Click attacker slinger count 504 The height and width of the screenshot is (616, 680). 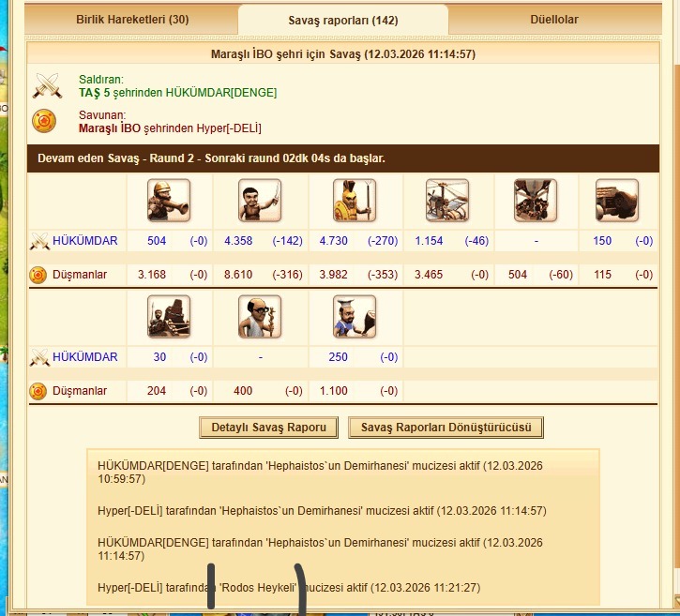pos(157,241)
